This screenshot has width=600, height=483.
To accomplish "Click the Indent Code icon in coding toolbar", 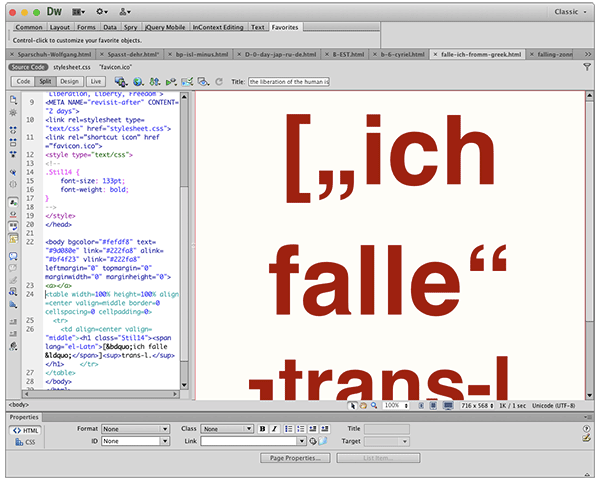I will click(x=13, y=322).
